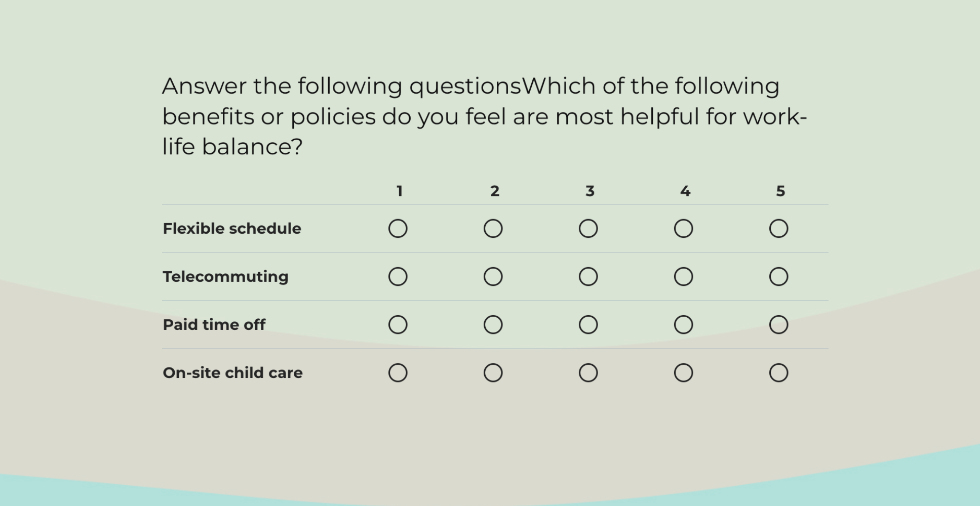Select rating 5 for Telecommuting
Screen dimensions: 980x506
point(779,277)
